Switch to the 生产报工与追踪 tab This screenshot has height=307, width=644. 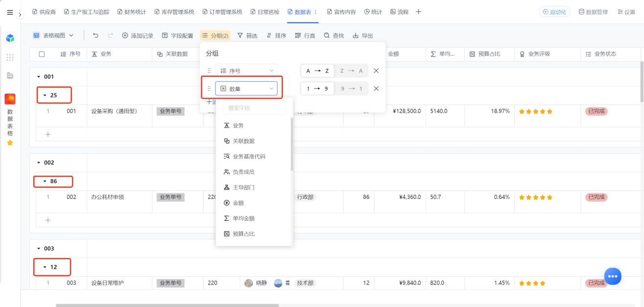[86, 12]
